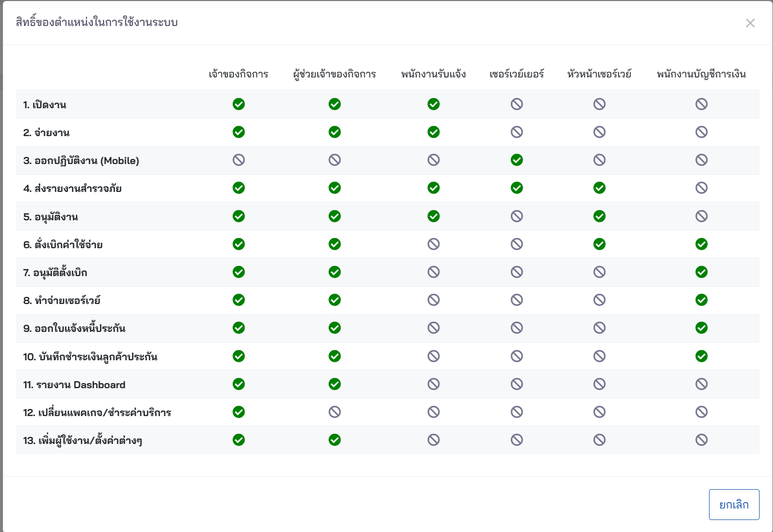Click the dialog title สิทธิ์ของตำแหน่งในการใช้งานระบบ
The height and width of the screenshot is (532, 773).
pos(97,22)
